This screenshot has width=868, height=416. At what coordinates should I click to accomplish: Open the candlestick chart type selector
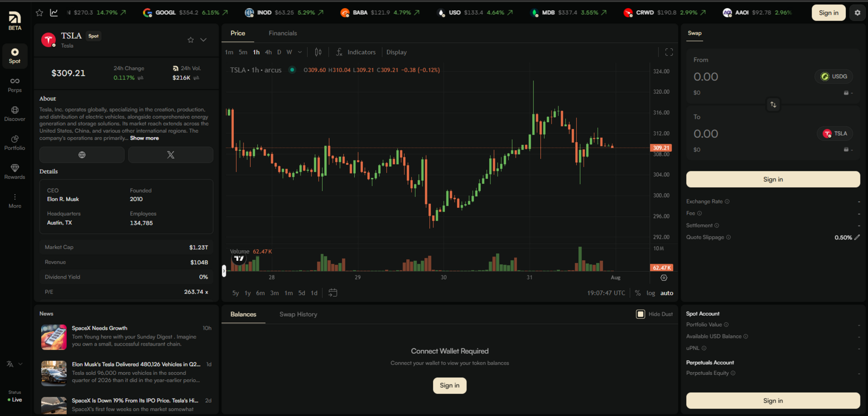click(318, 52)
